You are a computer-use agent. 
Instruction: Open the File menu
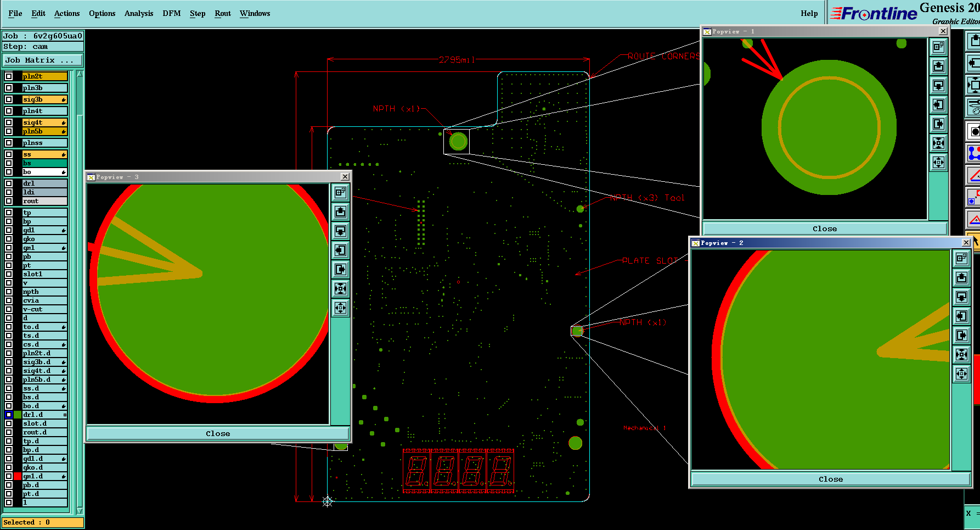15,13
